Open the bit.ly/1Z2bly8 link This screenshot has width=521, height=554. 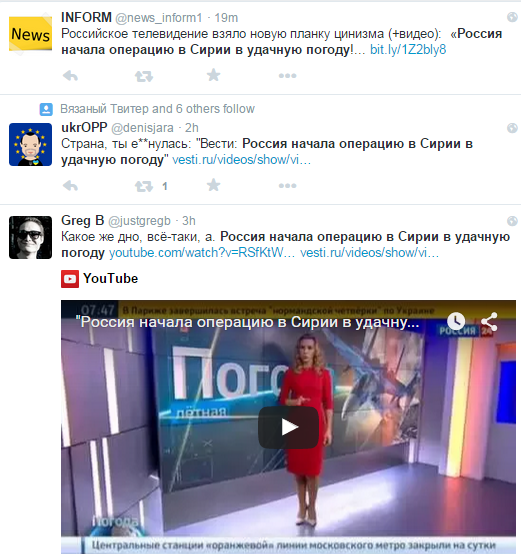coord(408,50)
